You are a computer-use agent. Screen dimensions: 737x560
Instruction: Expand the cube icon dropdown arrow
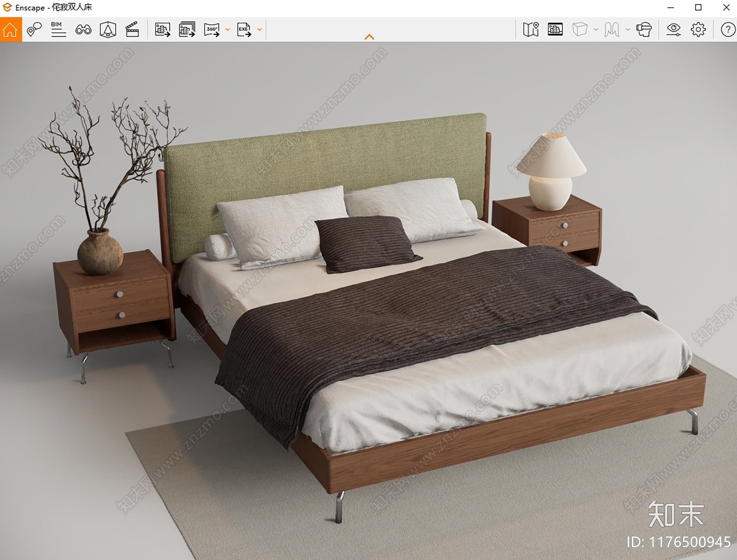click(x=596, y=30)
